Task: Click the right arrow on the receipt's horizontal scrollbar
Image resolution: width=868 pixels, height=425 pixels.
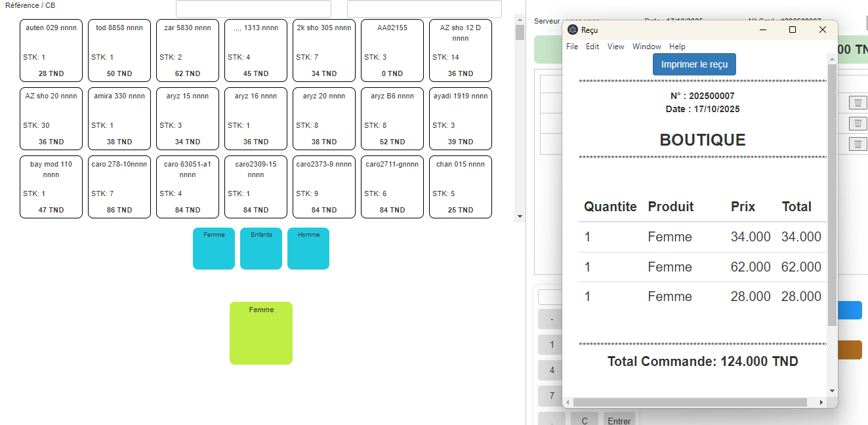Action: [821, 402]
